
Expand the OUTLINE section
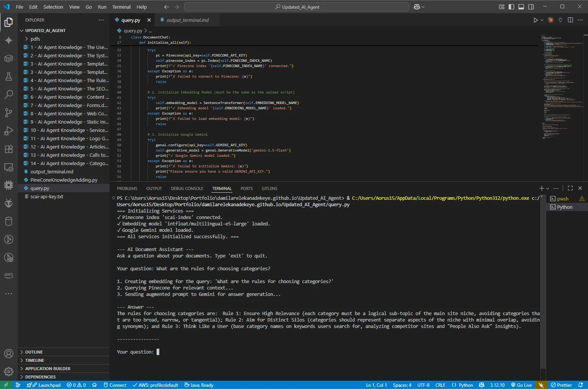(34, 352)
